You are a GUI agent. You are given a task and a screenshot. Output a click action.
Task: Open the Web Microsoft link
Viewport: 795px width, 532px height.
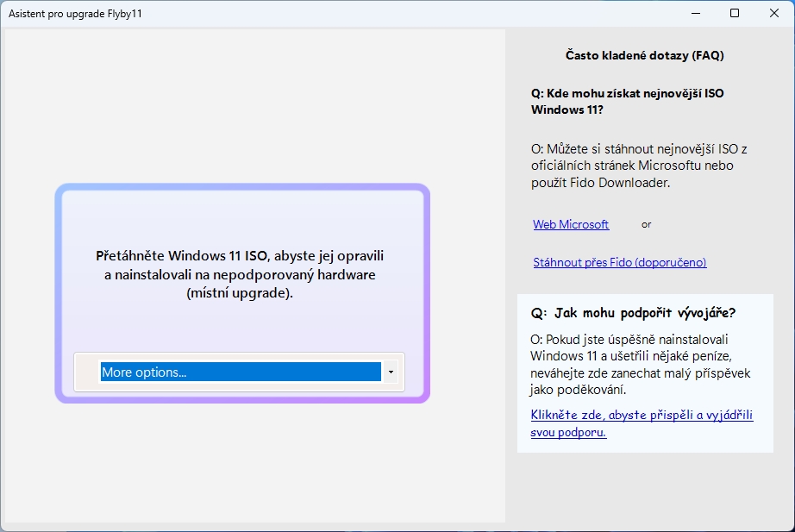(x=571, y=225)
